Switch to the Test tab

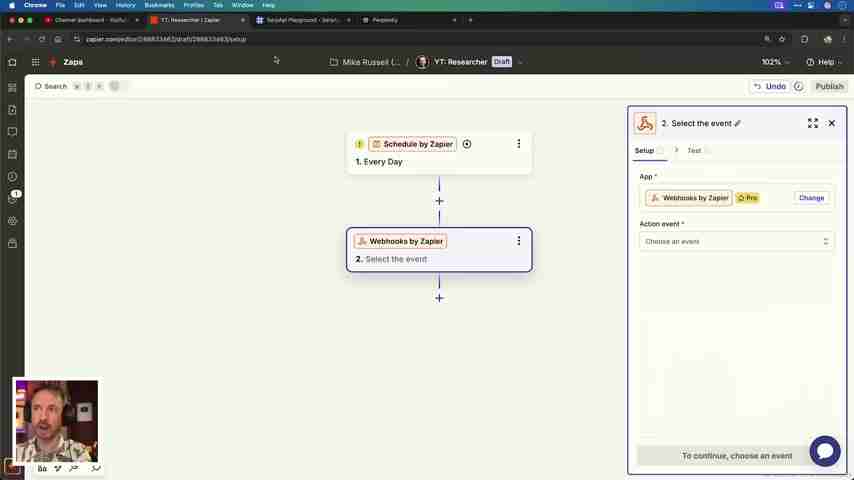tap(694, 150)
